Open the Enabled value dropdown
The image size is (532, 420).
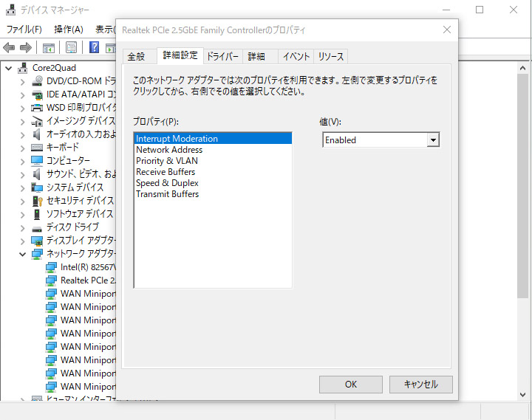point(433,140)
